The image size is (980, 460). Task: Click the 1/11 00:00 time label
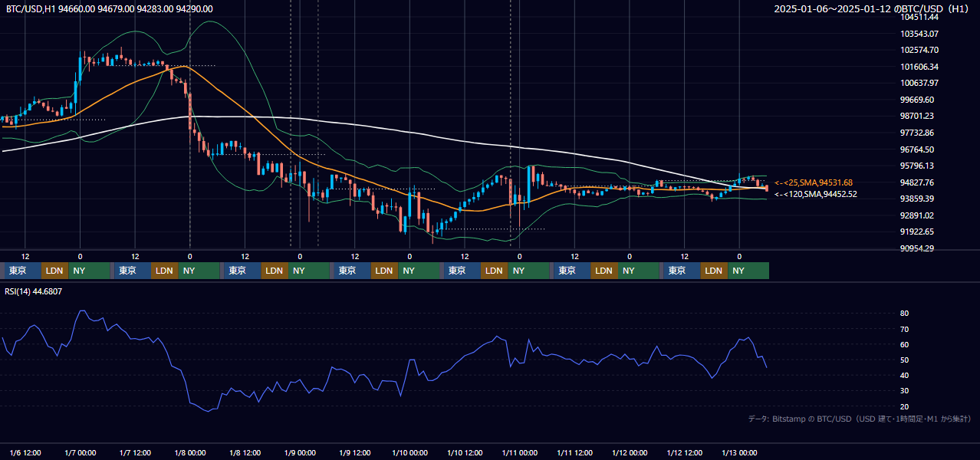[520, 453]
